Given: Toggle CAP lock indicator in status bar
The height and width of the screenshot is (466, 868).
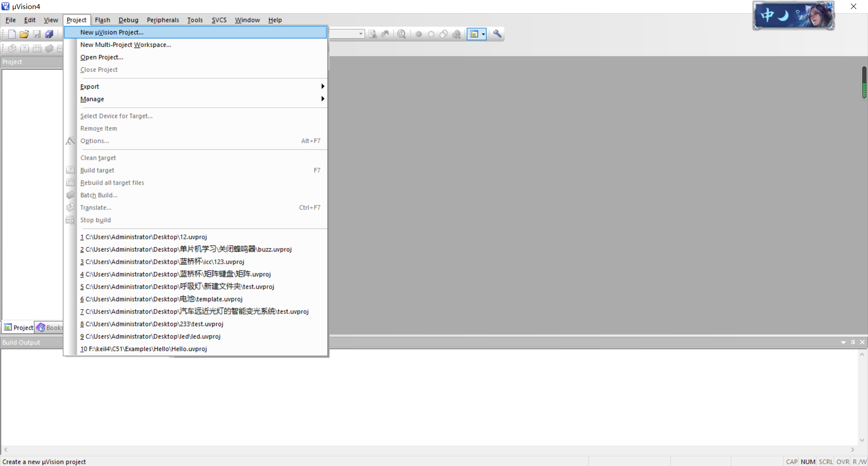Looking at the screenshot, I should [792, 461].
